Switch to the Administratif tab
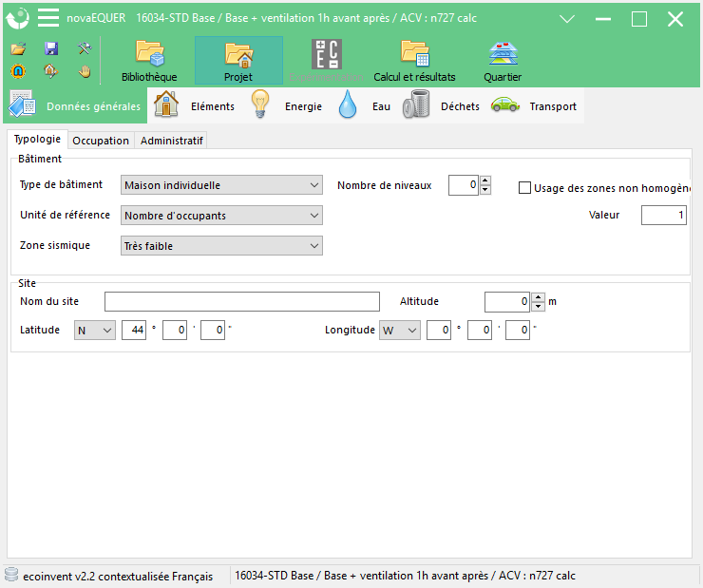 click(171, 141)
